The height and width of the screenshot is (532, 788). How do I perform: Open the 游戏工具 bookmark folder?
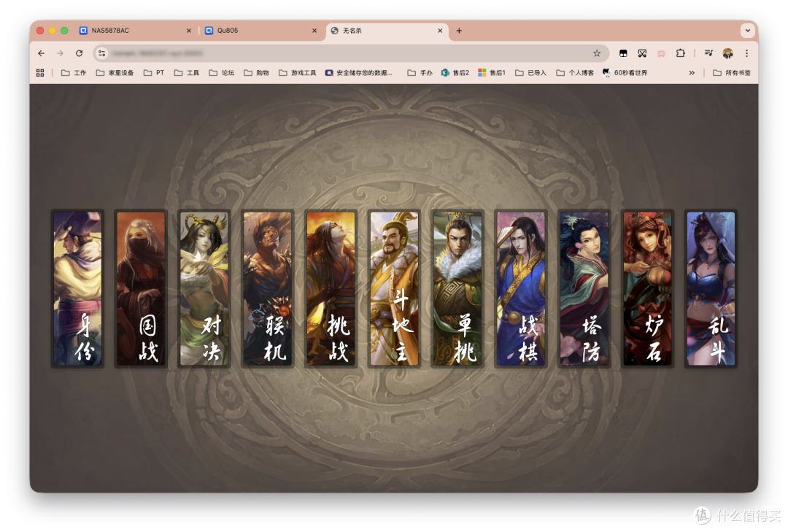298,73
